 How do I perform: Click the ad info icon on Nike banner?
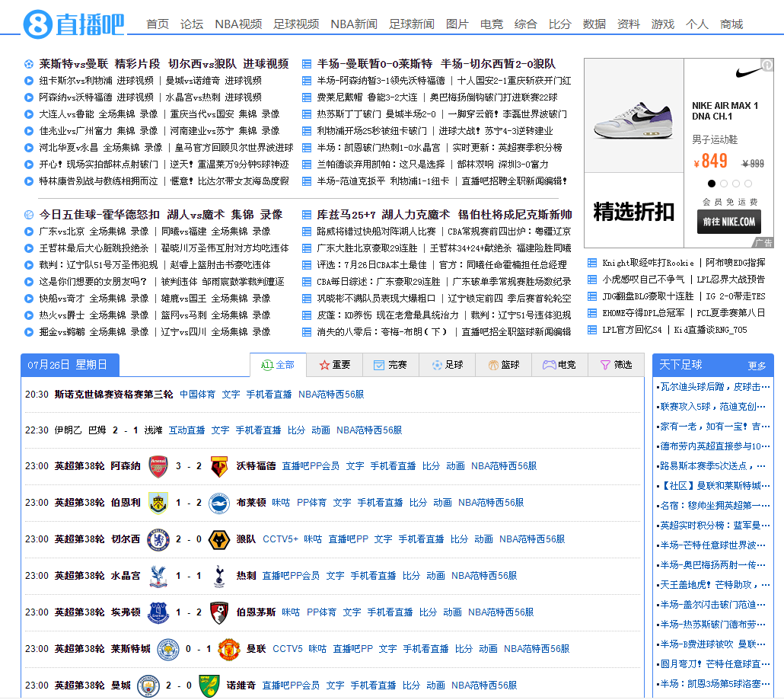click(768, 66)
